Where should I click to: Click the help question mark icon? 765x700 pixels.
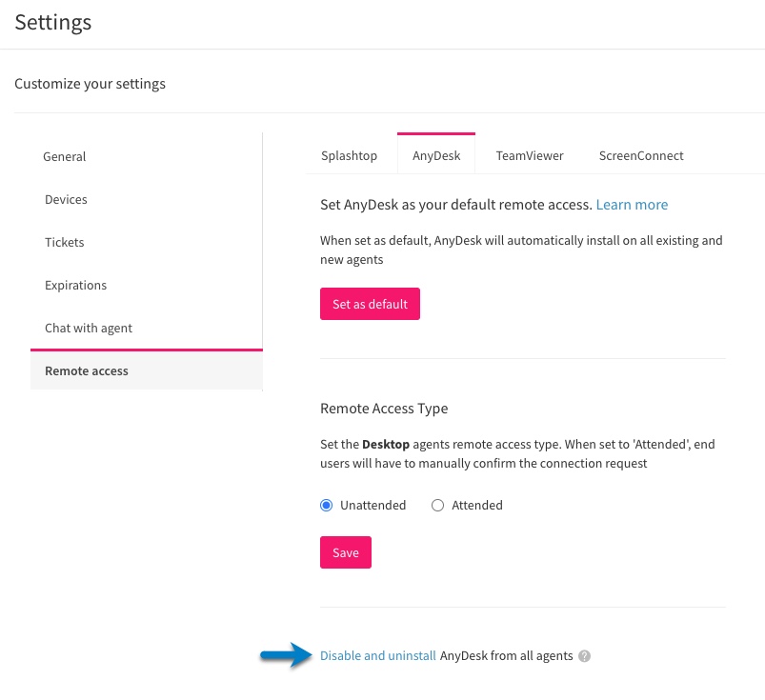[x=584, y=656]
